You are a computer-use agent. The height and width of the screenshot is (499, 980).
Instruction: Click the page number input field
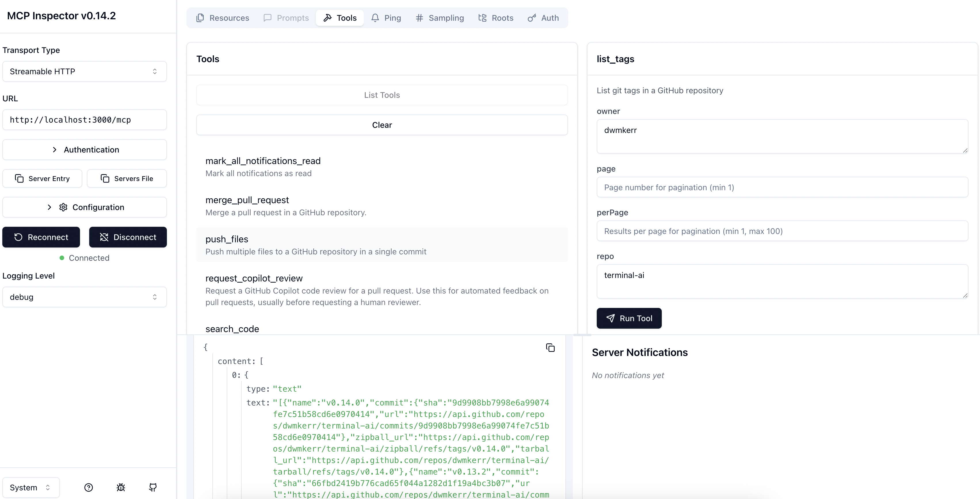click(x=782, y=187)
